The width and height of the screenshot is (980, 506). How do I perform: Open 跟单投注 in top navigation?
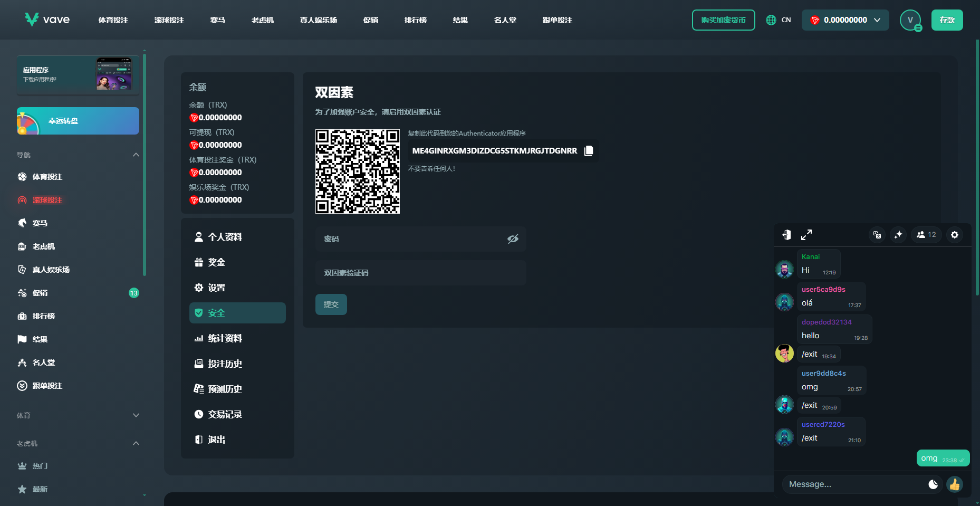click(558, 20)
